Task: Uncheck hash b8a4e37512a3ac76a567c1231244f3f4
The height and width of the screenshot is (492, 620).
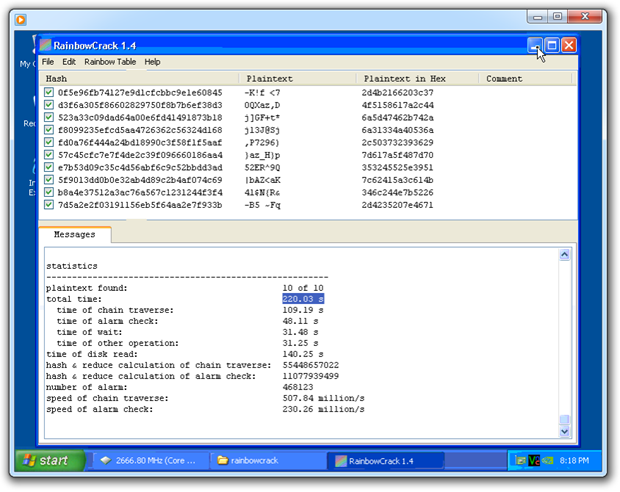Action: tap(49, 192)
